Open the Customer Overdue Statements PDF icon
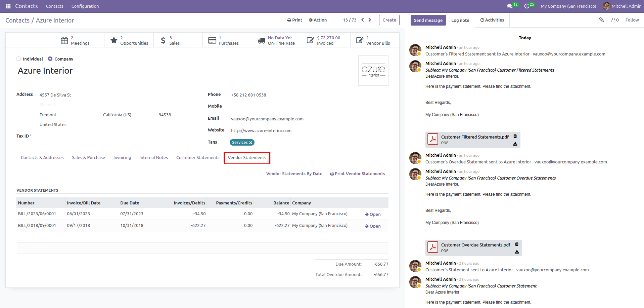 (x=433, y=247)
